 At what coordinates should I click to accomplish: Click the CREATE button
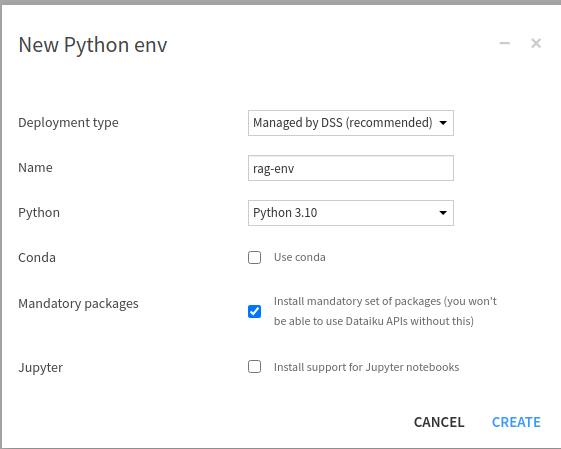click(x=516, y=422)
